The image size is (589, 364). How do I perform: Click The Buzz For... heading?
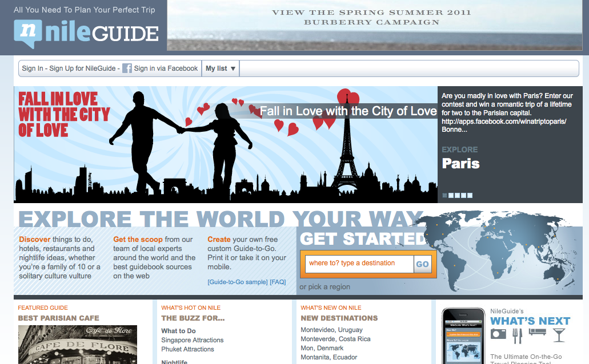coord(193,318)
